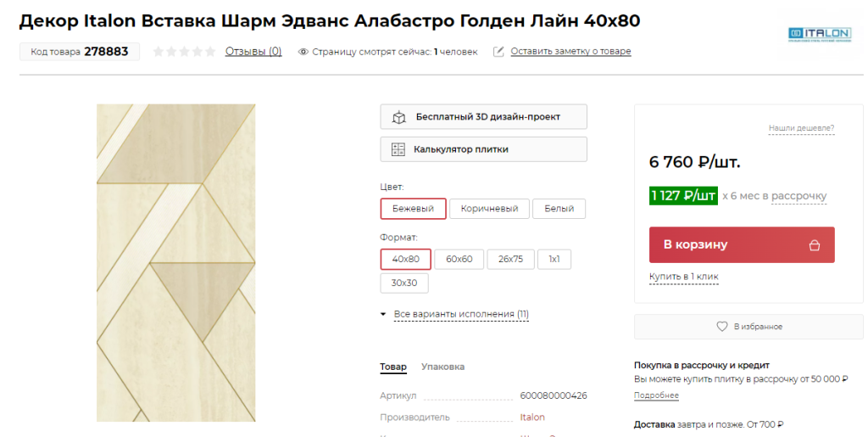Switch to the Упаковка tab
868x437 pixels.
(442, 367)
